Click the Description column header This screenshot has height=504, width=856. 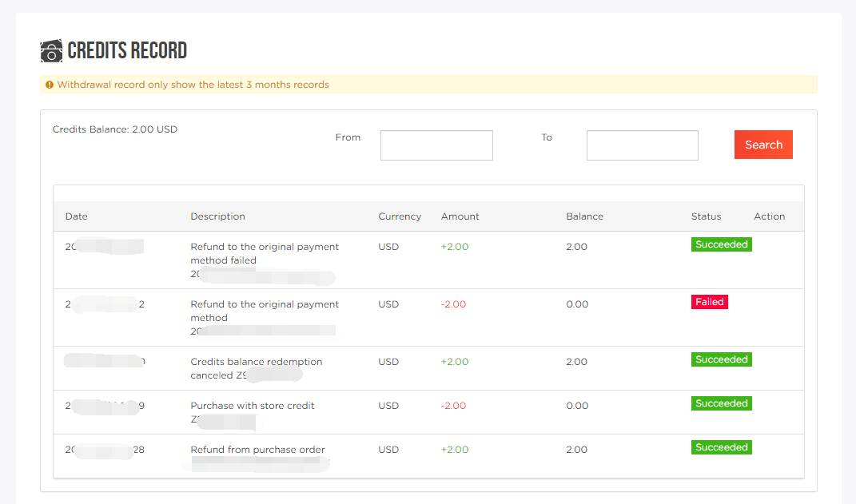pos(217,216)
